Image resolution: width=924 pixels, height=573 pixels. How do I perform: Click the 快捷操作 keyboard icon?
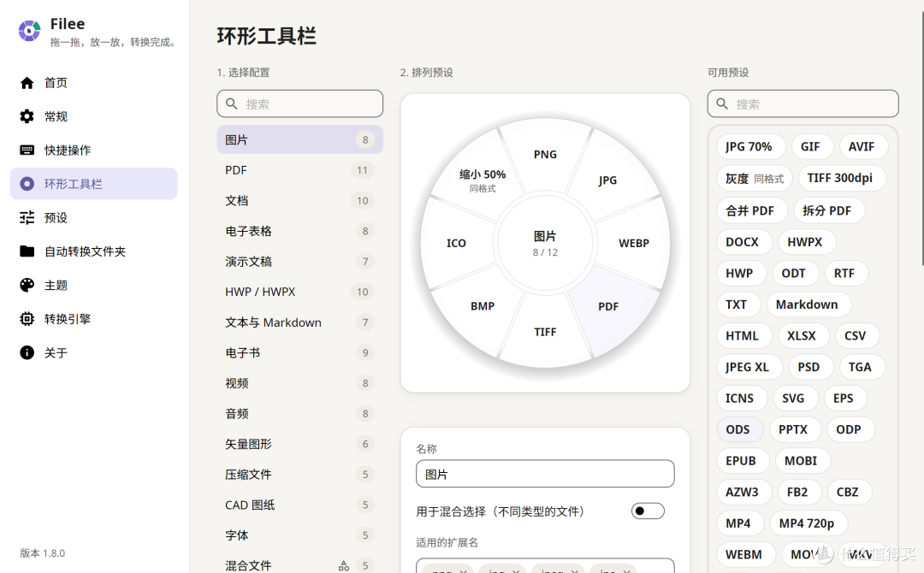(27, 151)
